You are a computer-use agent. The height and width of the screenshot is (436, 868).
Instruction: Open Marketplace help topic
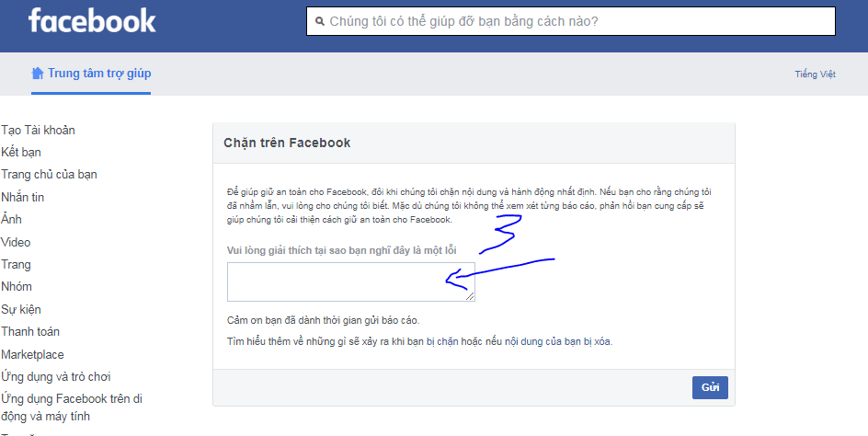pyautogui.click(x=33, y=354)
